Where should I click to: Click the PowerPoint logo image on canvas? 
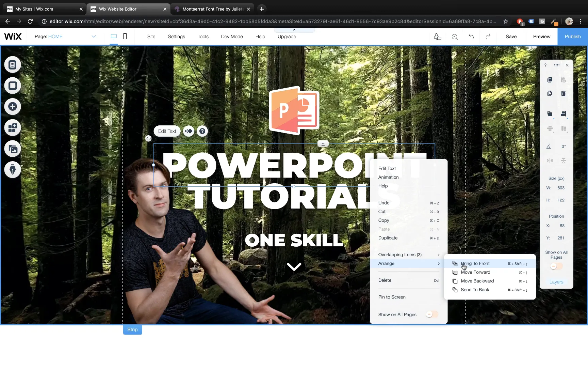(x=294, y=110)
